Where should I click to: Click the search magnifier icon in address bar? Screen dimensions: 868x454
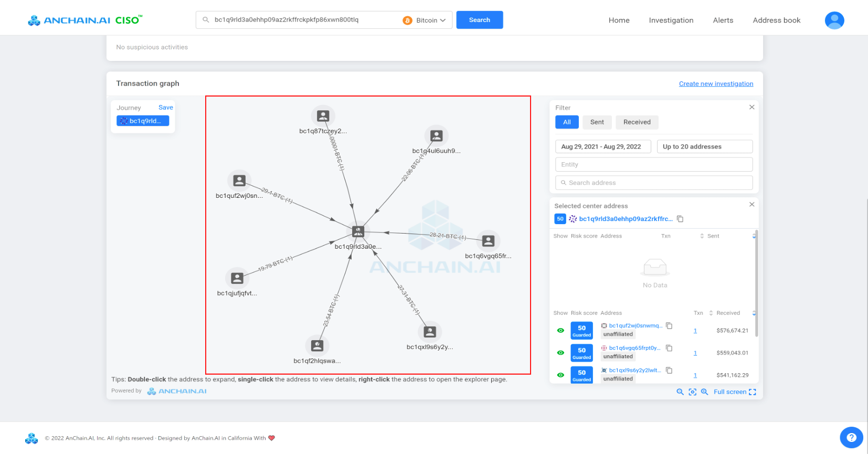[206, 20]
